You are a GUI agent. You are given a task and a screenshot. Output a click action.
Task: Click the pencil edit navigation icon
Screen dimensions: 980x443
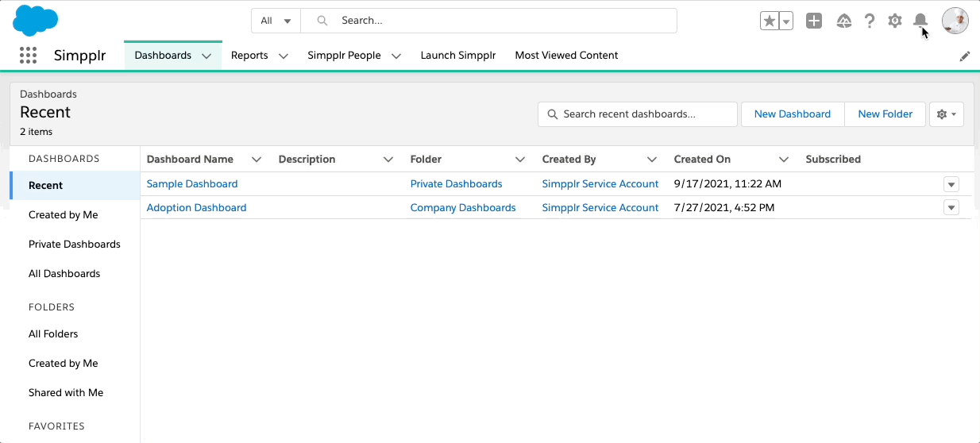[x=965, y=56]
